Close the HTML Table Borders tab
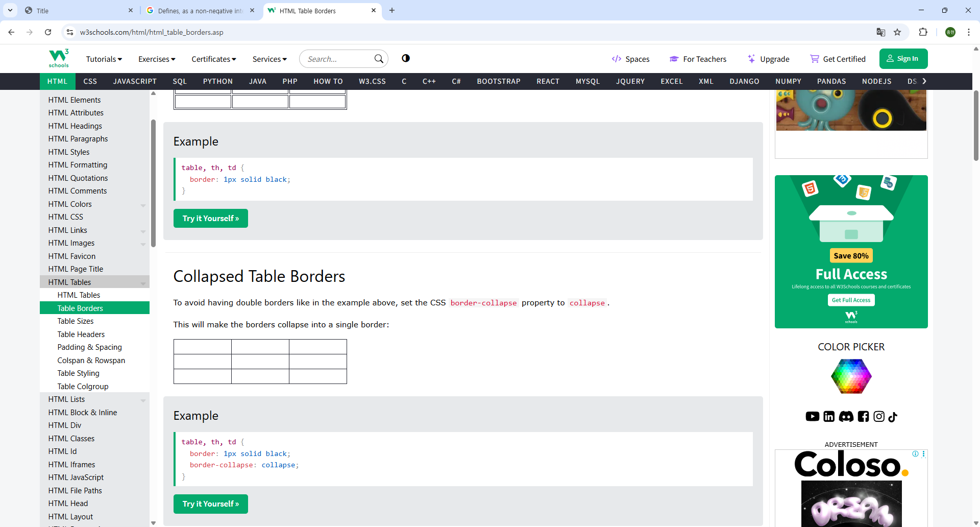This screenshot has height=527, width=980. point(374,10)
